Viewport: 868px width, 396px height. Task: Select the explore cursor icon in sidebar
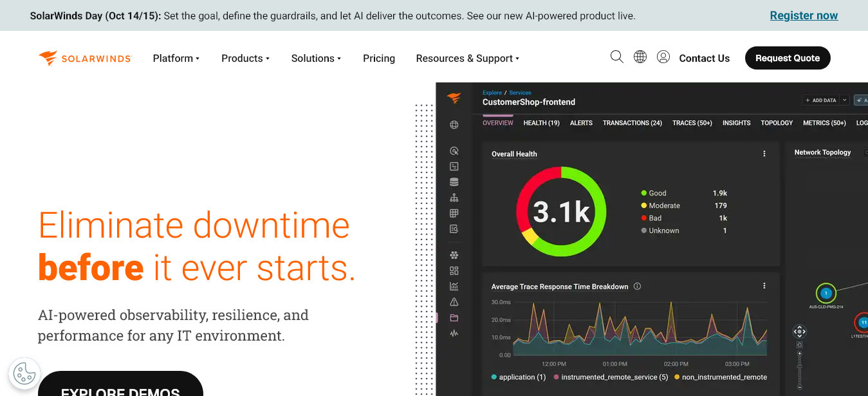click(454, 151)
